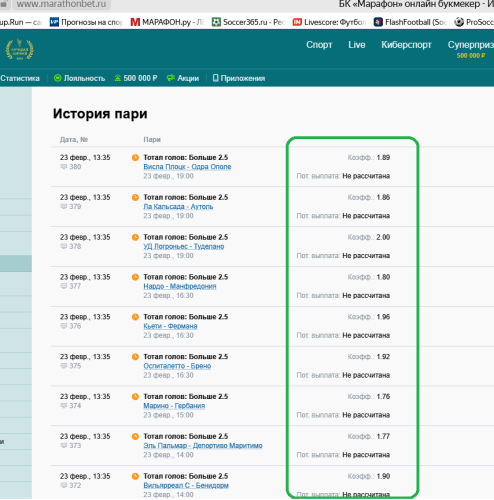Click the orange pending status icon for bet 380
494x500 pixels.
(135, 158)
